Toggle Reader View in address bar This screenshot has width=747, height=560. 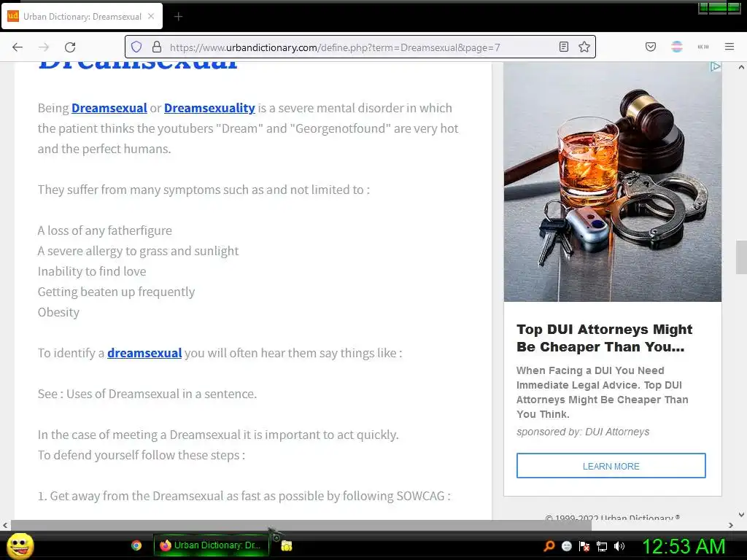tap(564, 47)
